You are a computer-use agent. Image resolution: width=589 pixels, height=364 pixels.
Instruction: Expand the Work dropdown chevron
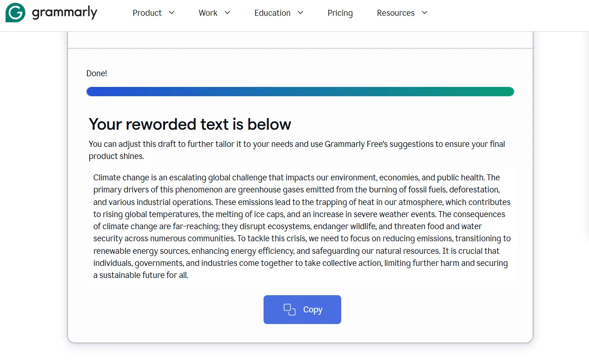[227, 13]
